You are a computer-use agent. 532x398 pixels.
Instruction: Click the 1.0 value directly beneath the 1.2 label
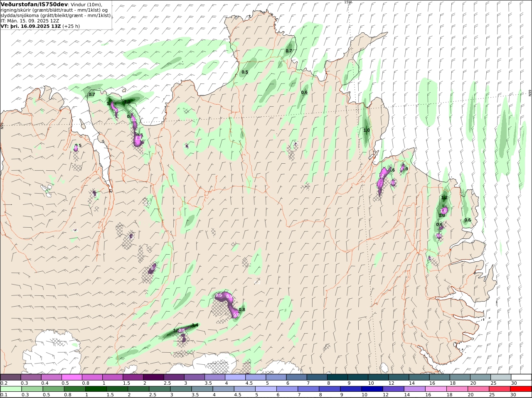point(442,215)
